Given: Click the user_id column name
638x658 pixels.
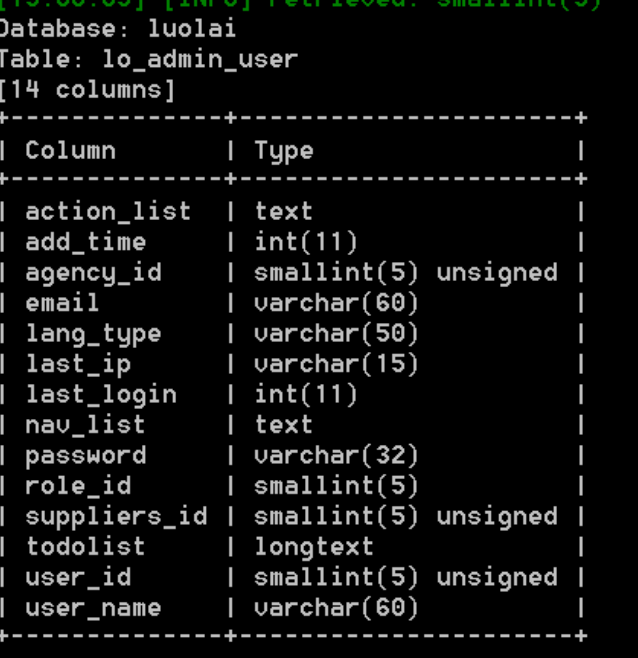Looking at the screenshot, I should 78,577.
